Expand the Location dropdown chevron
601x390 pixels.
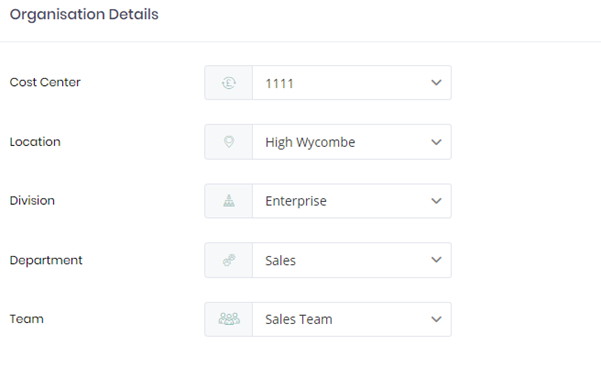(x=436, y=142)
